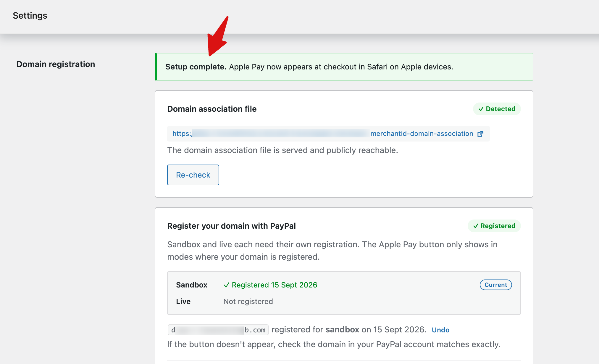The height and width of the screenshot is (364, 599).
Task: Click the Settings page title
Action: click(x=30, y=15)
